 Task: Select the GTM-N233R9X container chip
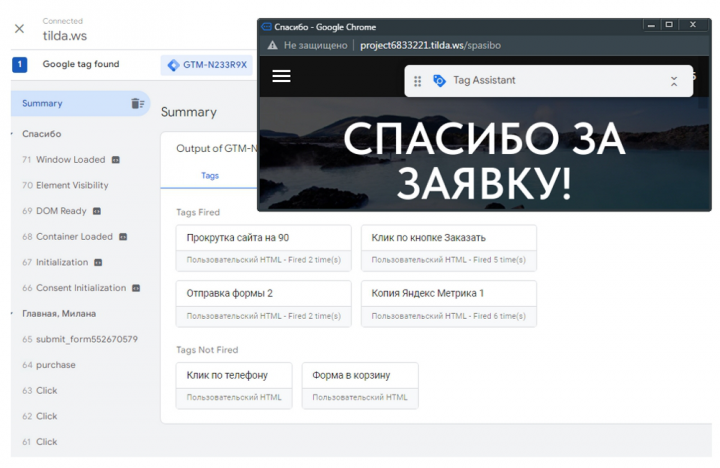click(207, 65)
